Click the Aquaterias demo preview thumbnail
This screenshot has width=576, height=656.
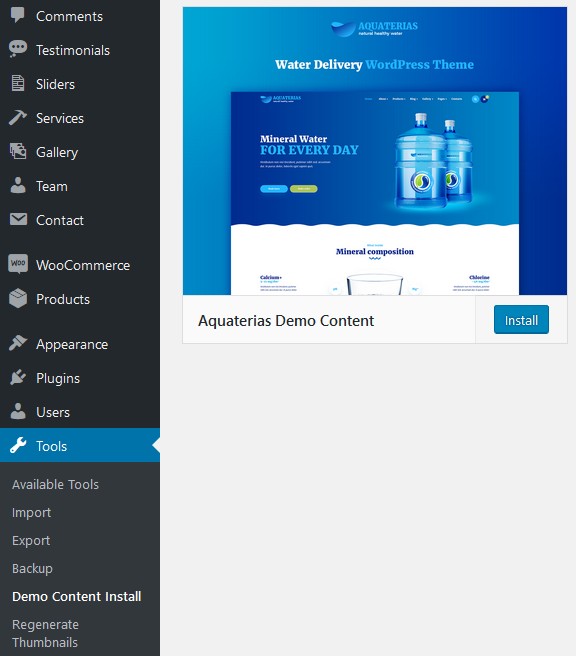point(375,151)
